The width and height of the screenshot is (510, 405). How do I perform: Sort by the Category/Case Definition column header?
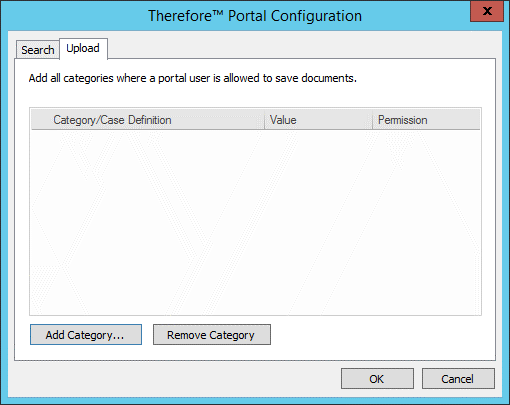[x=148, y=120]
